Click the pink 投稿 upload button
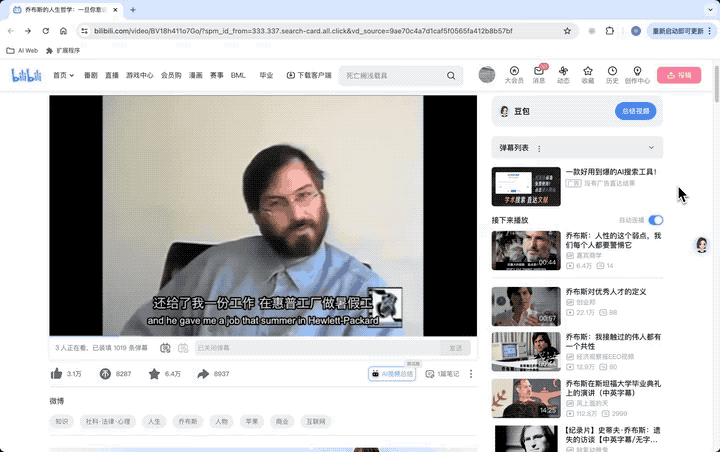720x452 pixels. (x=679, y=75)
